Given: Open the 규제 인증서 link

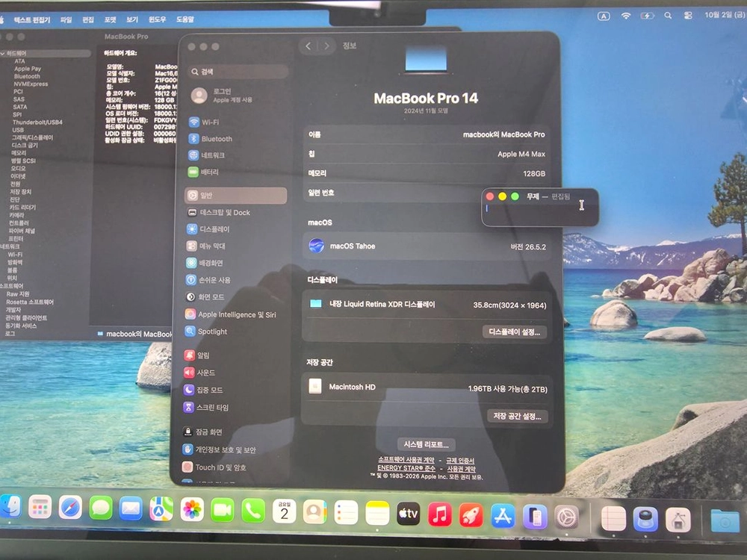Looking at the screenshot, I should pyautogui.click(x=459, y=461).
